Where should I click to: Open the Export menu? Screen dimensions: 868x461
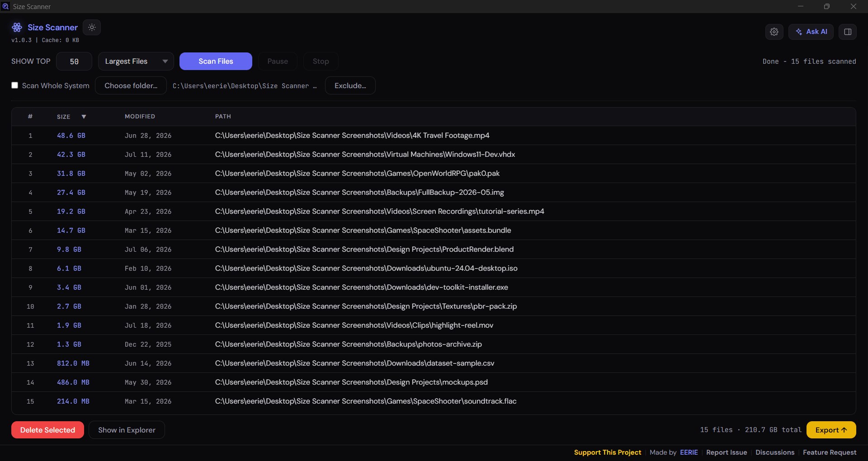coord(831,430)
